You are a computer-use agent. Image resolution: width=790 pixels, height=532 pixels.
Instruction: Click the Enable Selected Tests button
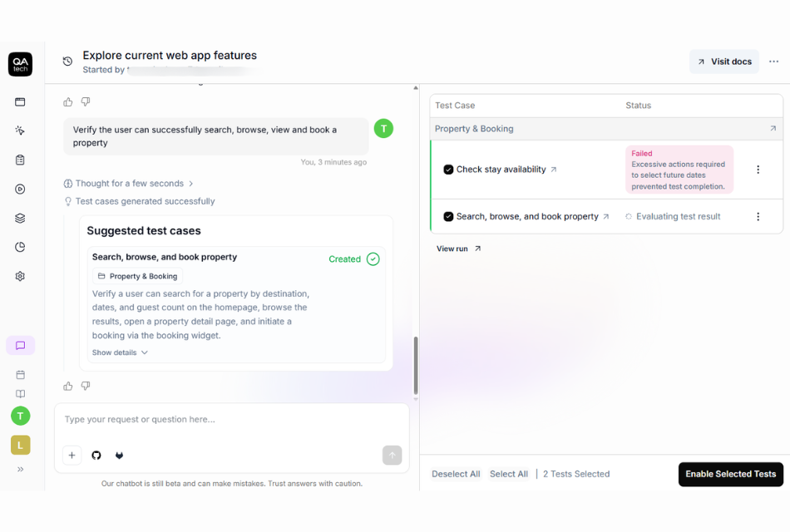pos(730,474)
